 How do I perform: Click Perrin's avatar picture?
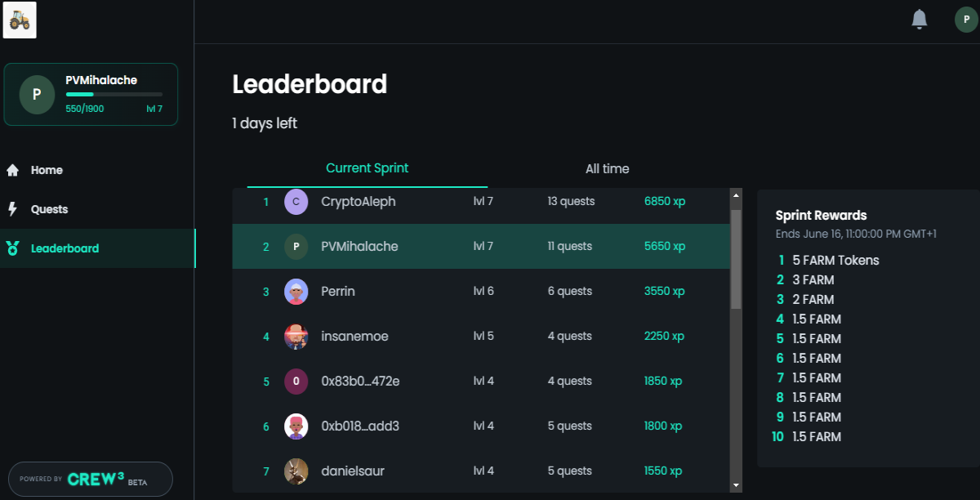coord(296,292)
